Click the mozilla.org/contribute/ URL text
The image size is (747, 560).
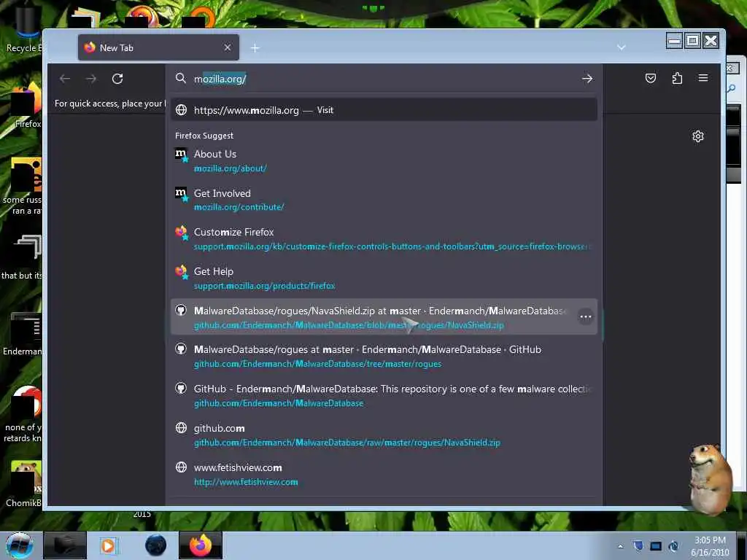coord(239,207)
